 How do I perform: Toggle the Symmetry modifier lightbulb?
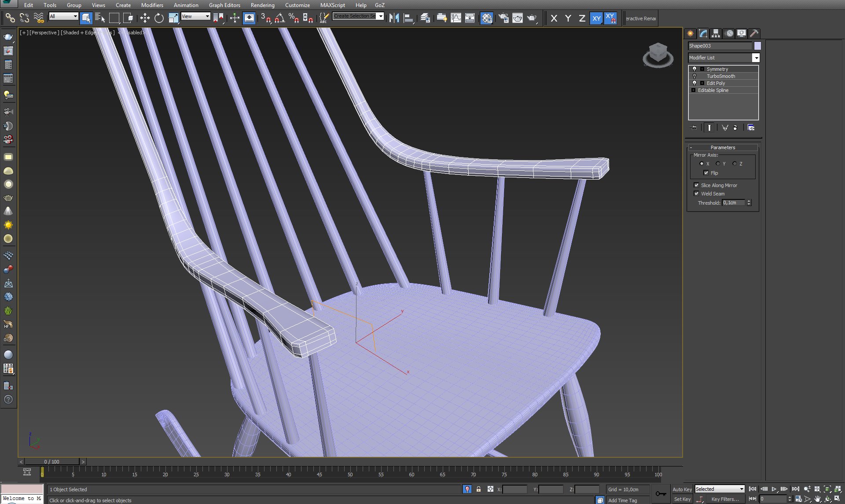694,69
